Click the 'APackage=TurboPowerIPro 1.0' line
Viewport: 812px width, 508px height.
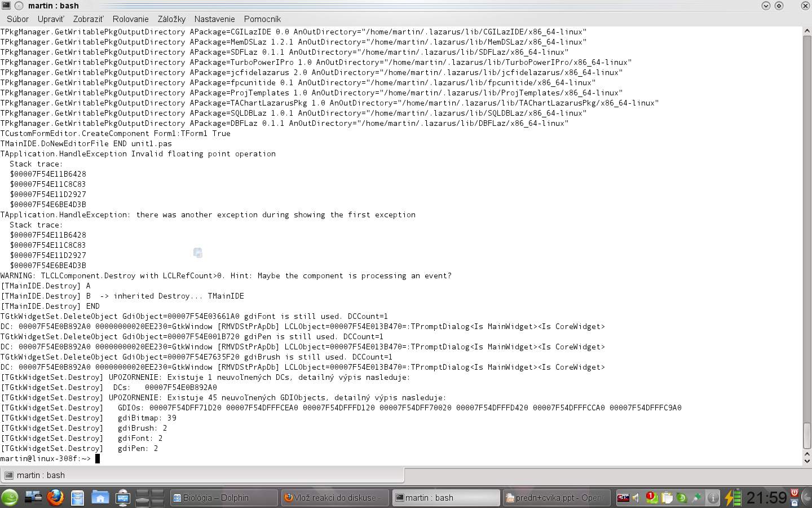point(316,62)
